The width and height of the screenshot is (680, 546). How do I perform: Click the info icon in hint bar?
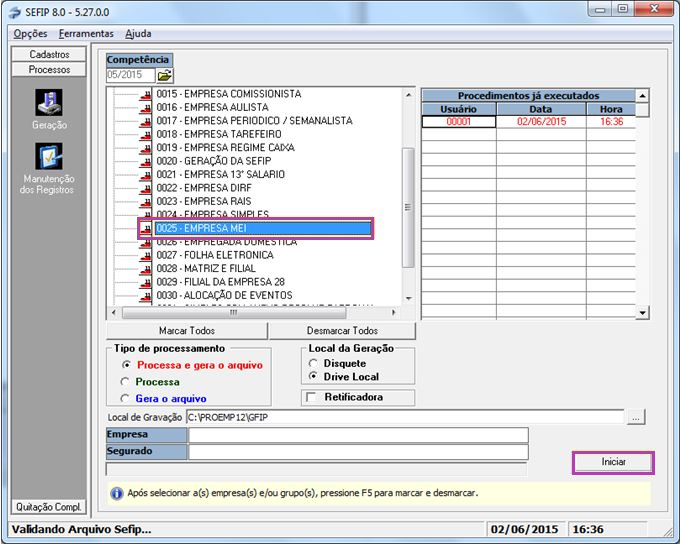tap(117, 493)
